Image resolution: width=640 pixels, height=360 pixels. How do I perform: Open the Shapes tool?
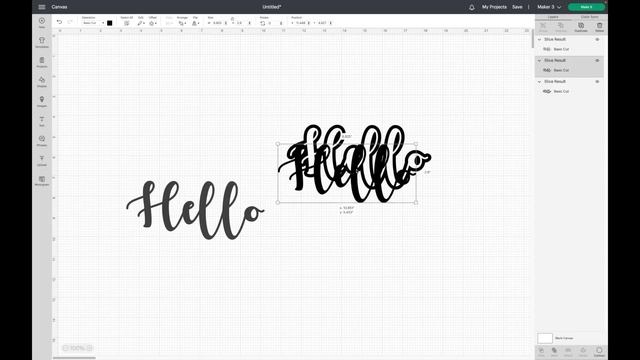(42, 81)
